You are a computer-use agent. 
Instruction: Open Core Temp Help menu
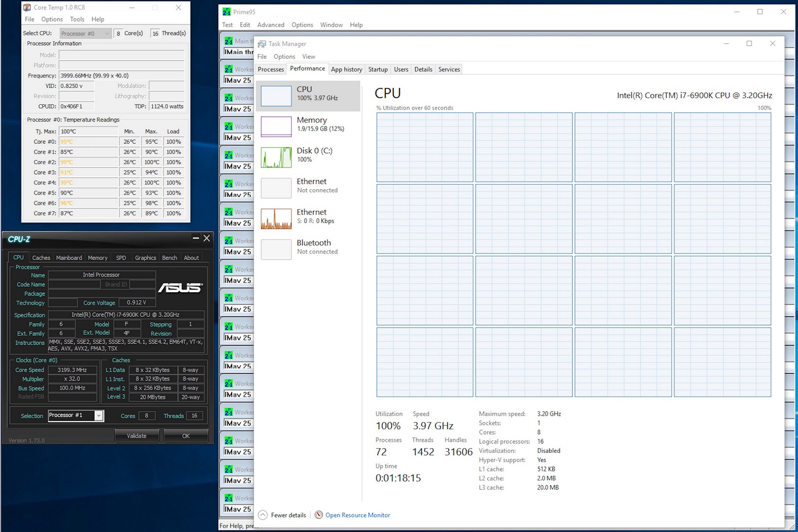click(x=98, y=19)
